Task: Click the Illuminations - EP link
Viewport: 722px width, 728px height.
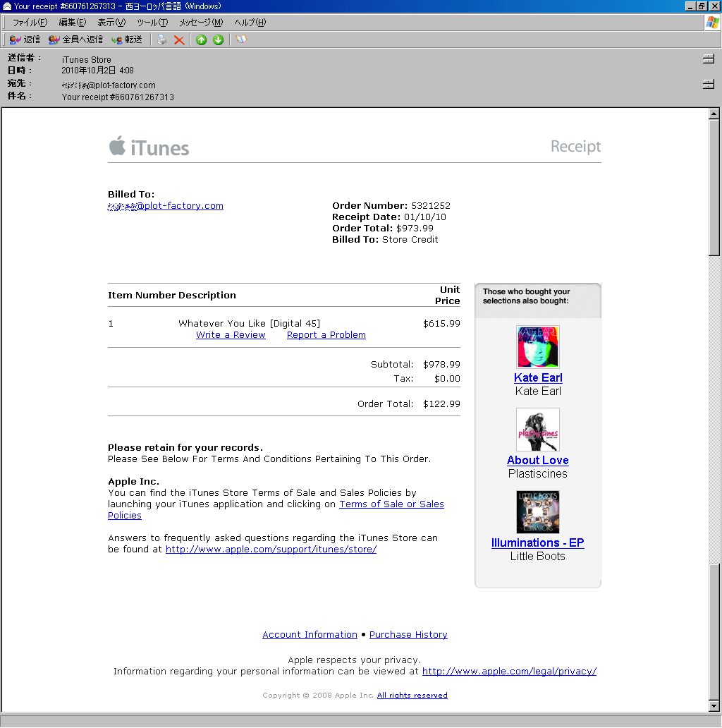Action: [x=538, y=542]
